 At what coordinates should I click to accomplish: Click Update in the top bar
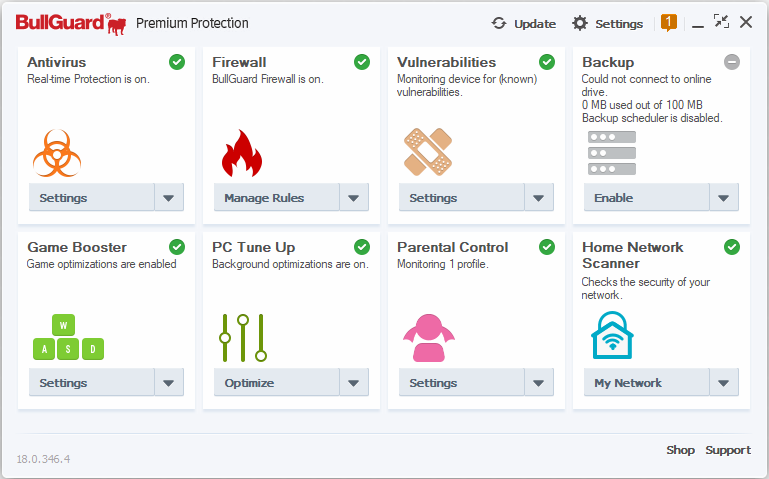[x=524, y=24]
